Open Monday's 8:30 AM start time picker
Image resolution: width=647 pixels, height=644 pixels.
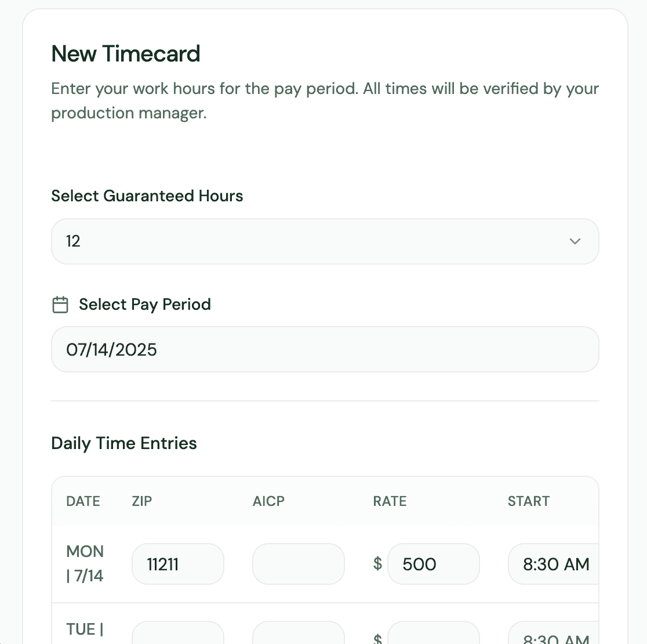(553, 564)
